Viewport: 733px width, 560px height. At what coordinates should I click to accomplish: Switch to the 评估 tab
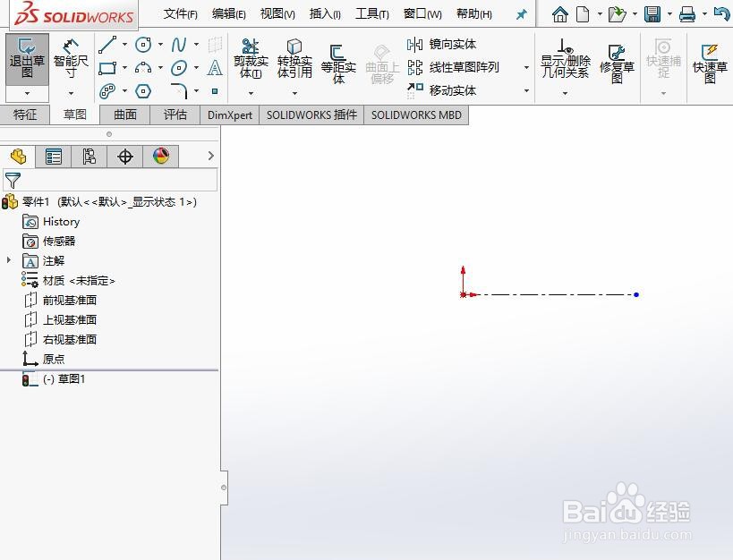pyautogui.click(x=177, y=115)
